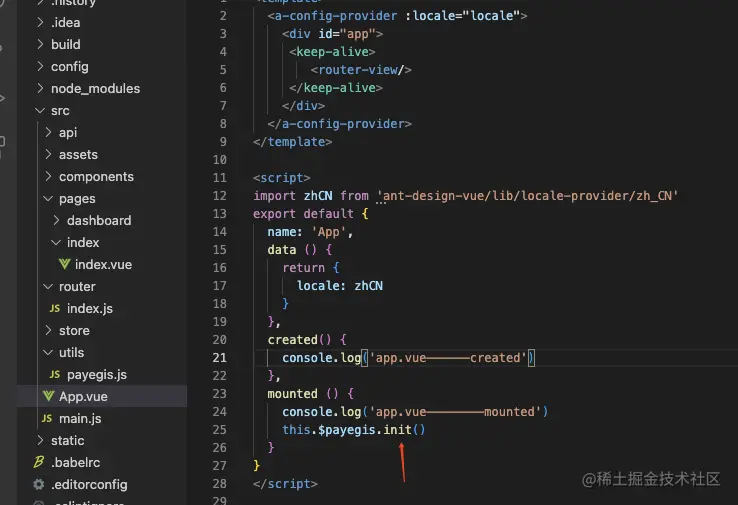The height and width of the screenshot is (505, 738).
Task: Expand the config folder chevron
Action: (40, 66)
